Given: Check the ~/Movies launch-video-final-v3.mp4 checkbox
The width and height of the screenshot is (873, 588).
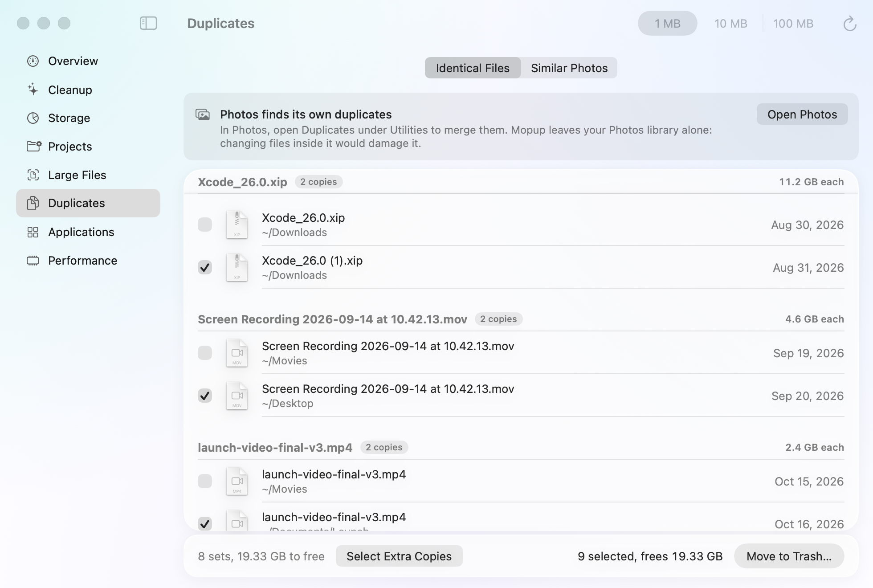Looking at the screenshot, I should point(205,481).
